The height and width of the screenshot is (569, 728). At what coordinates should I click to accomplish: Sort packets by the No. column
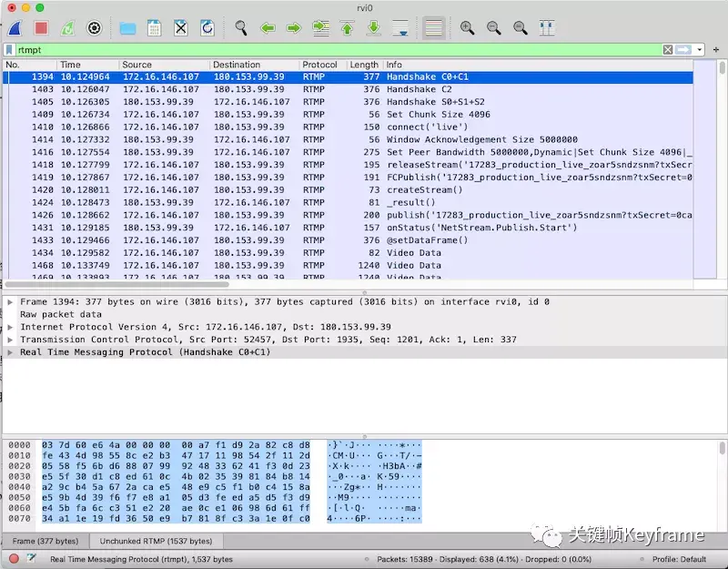click(30, 65)
